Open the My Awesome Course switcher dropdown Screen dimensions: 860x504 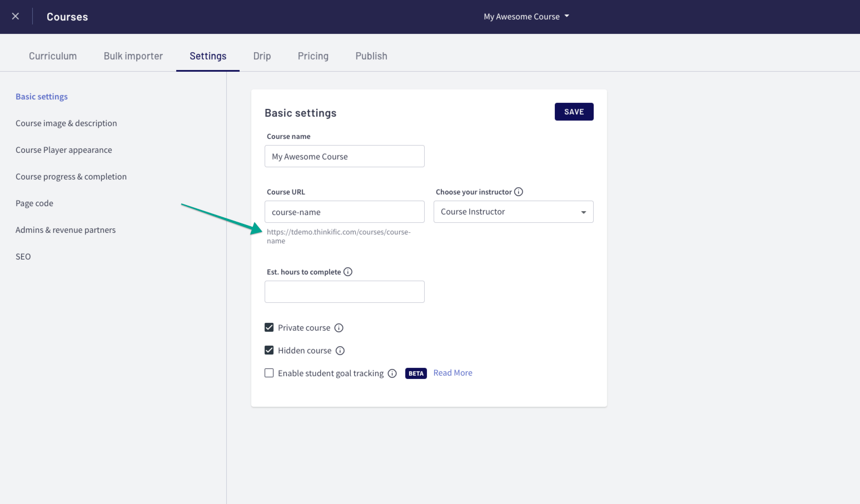pyautogui.click(x=526, y=17)
